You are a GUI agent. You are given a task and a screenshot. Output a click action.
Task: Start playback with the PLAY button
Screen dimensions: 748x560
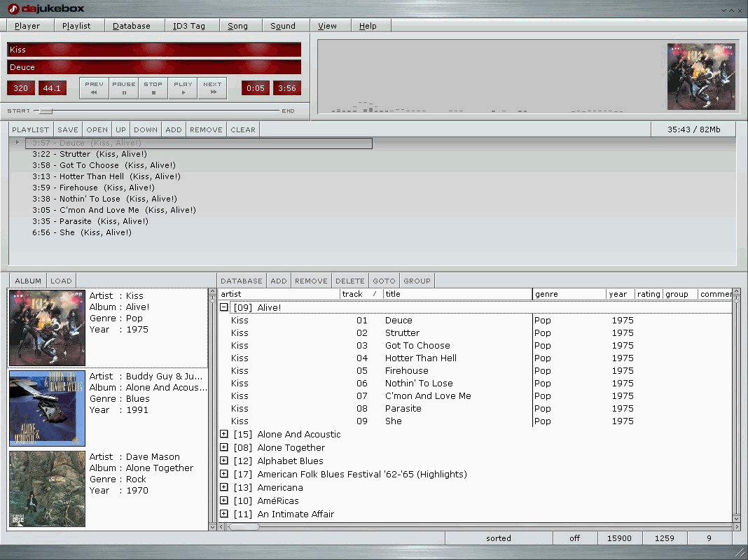(183, 88)
